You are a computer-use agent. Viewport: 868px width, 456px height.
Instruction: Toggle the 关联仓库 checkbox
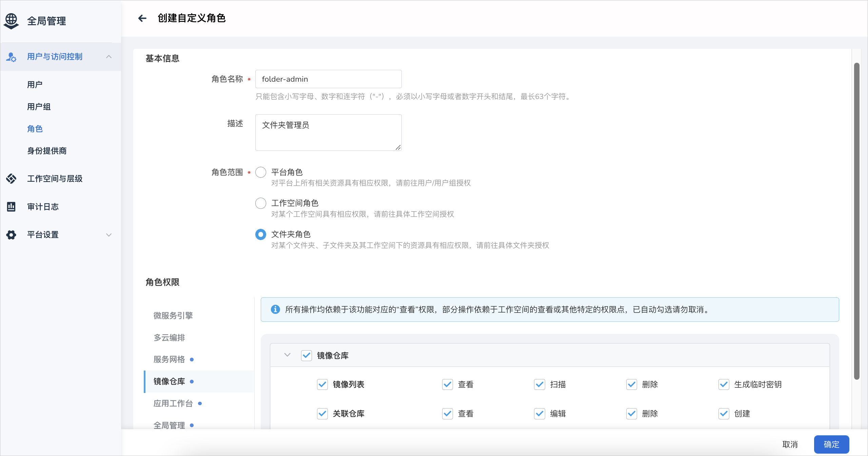click(322, 414)
